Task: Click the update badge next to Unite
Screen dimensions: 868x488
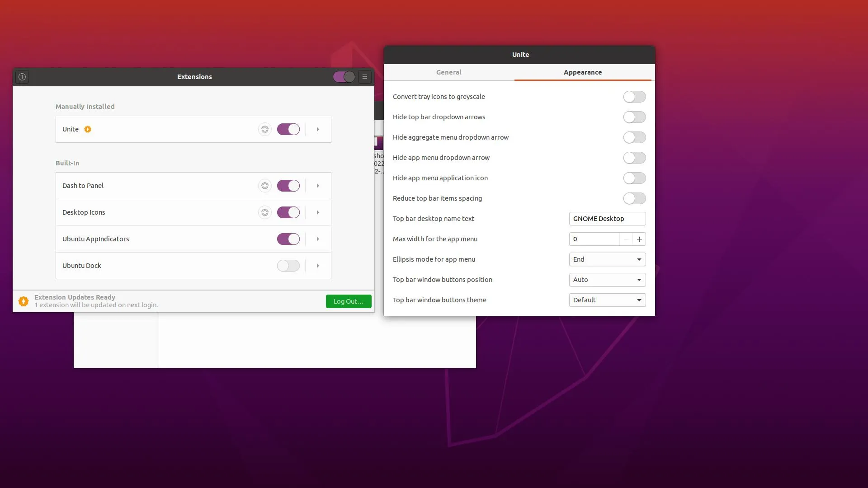Action: (x=88, y=129)
